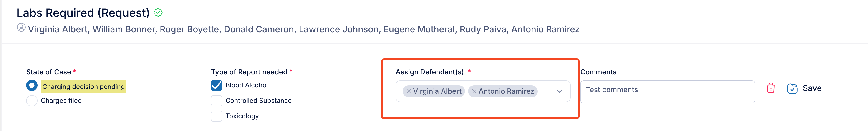Click the save folder icon
The image size is (868, 131).
click(792, 88)
